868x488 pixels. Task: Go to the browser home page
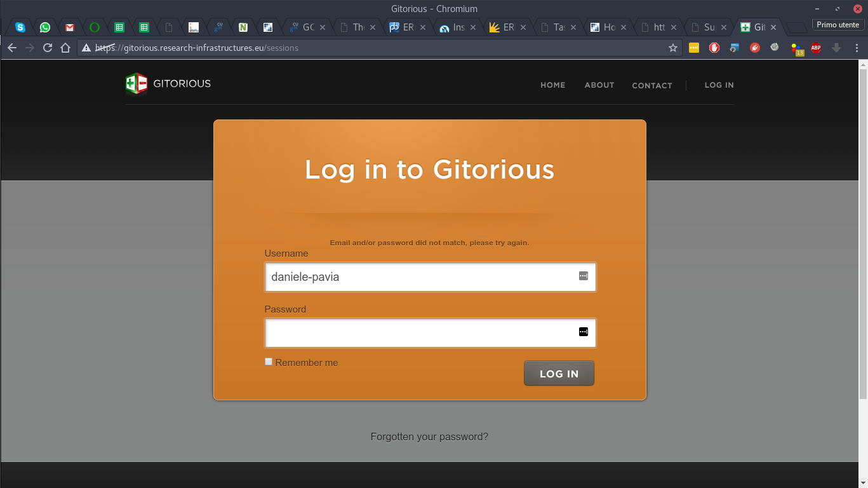(x=65, y=48)
